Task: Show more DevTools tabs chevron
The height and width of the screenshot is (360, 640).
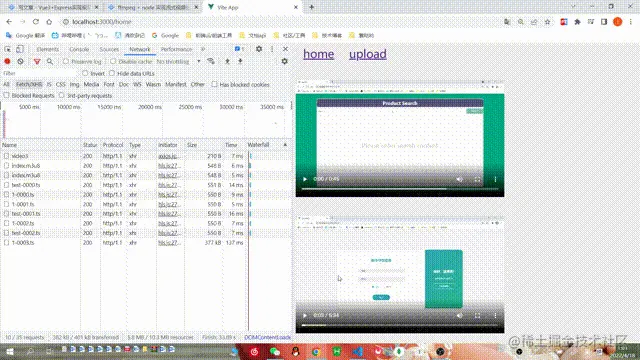Action: [203, 49]
